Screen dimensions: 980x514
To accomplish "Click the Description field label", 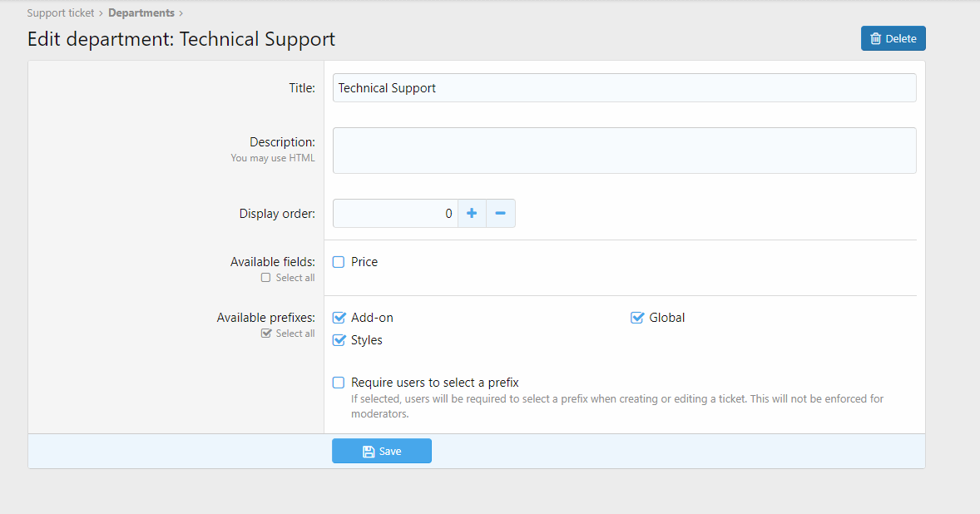I will click(x=282, y=142).
